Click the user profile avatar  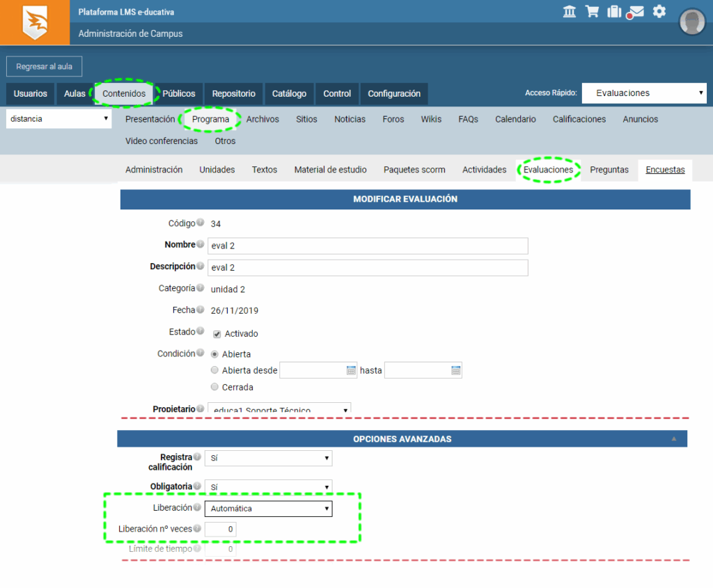click(x=691, y=22)
